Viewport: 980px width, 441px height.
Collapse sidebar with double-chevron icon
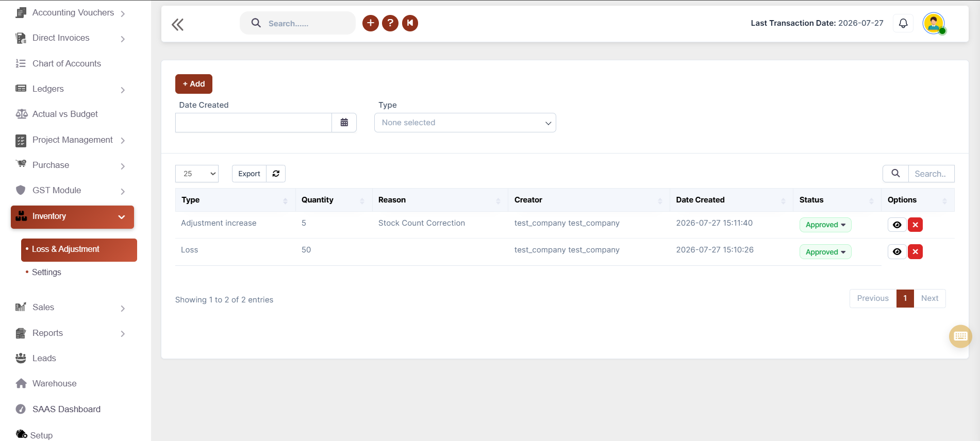click(177, 24)
